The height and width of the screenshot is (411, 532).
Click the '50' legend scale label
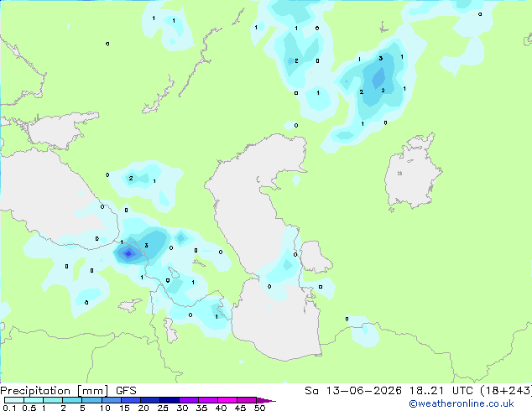(x=259, y=408)
